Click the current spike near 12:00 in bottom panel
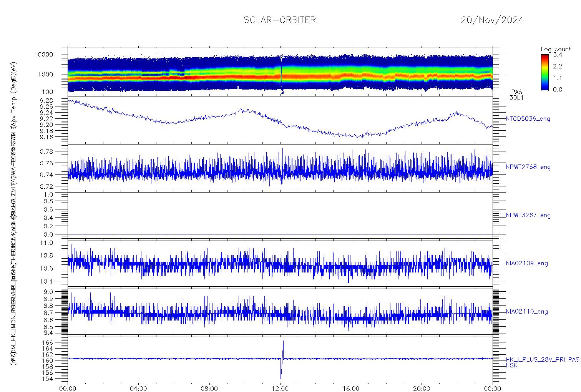The height and width of the screenshot is (392, 581). (x=282, y=360)
